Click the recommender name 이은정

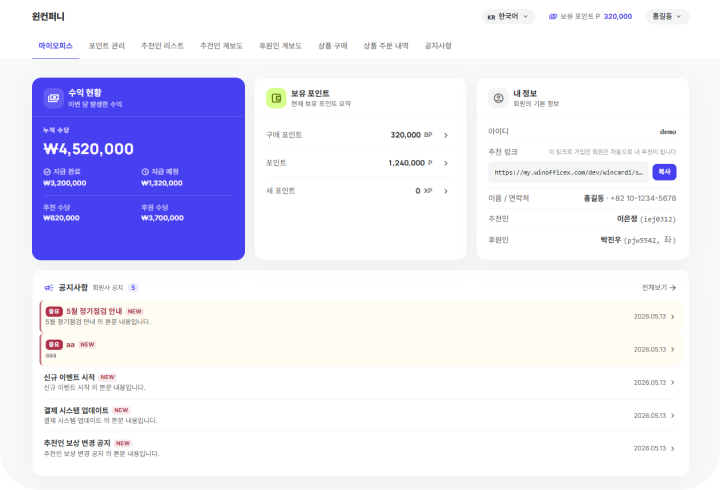coord(627,219)
